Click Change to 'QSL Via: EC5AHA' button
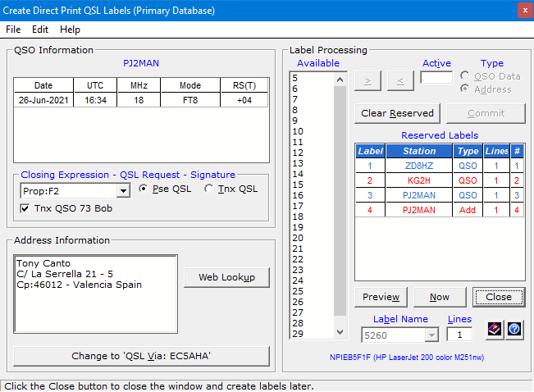The image size is (534, 392). [x=141, y=356]
